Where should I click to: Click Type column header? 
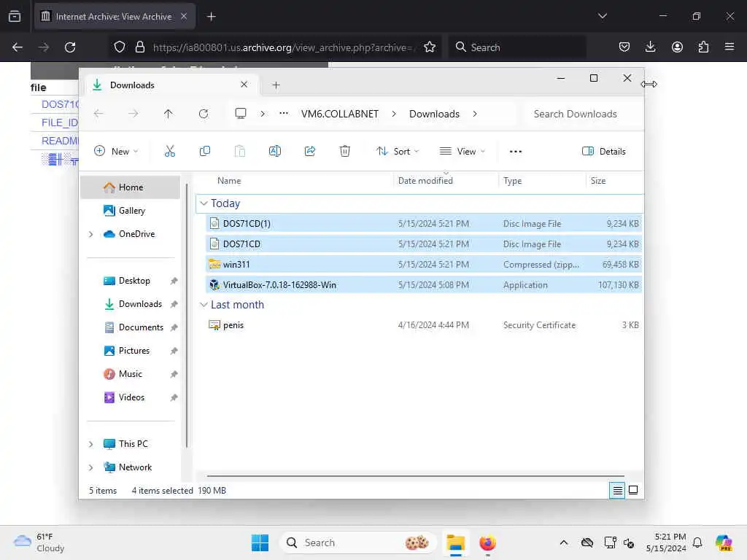click(x=512, y=181)
